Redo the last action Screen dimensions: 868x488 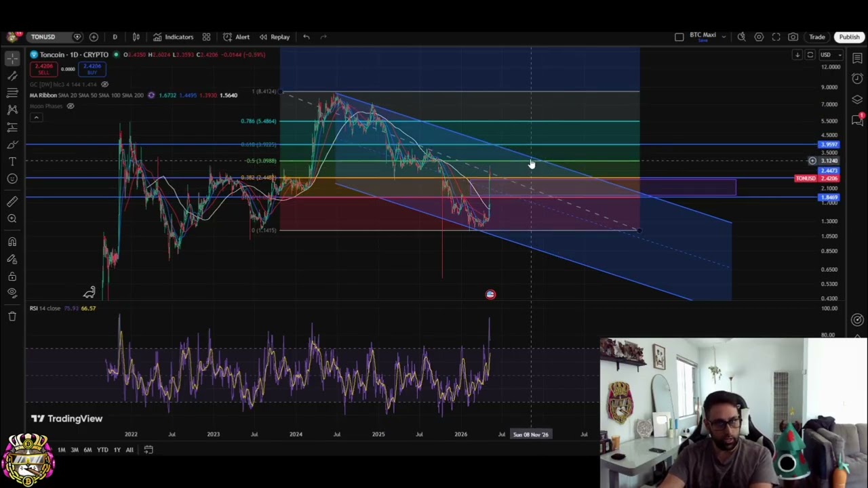[x=323, y=37]
